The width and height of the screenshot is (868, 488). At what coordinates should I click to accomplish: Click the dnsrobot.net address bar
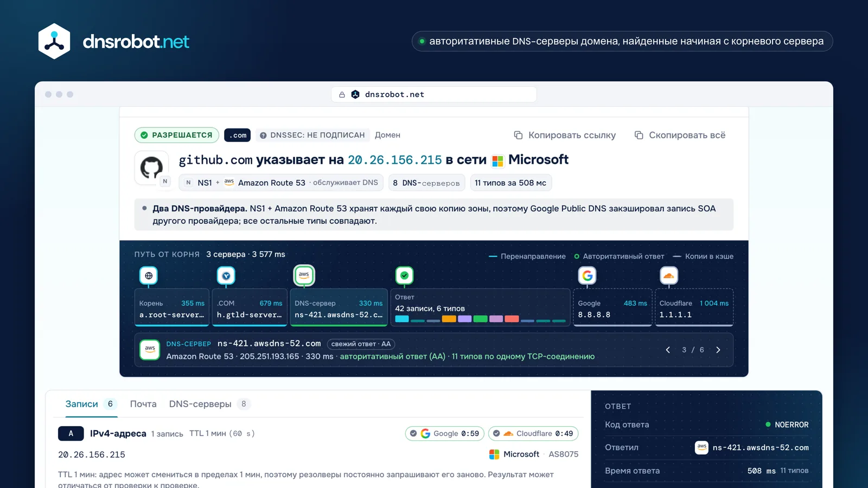[x=434, y=94]
